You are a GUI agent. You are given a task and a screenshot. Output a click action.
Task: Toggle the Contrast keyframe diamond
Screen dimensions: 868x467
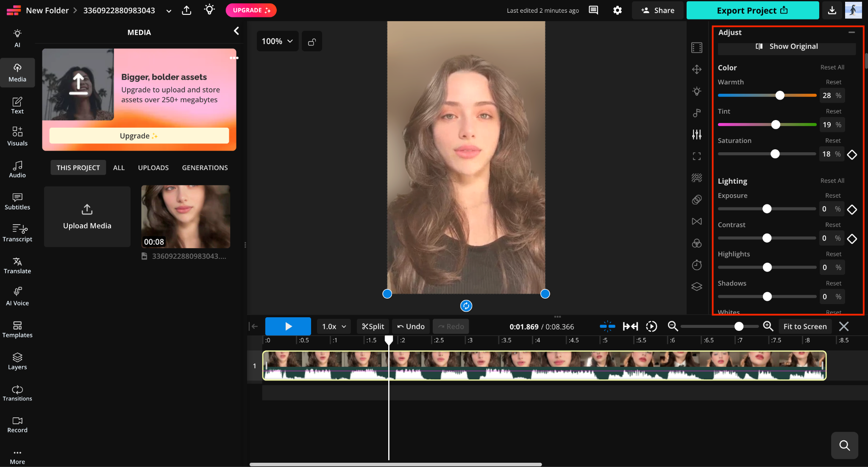852,238
